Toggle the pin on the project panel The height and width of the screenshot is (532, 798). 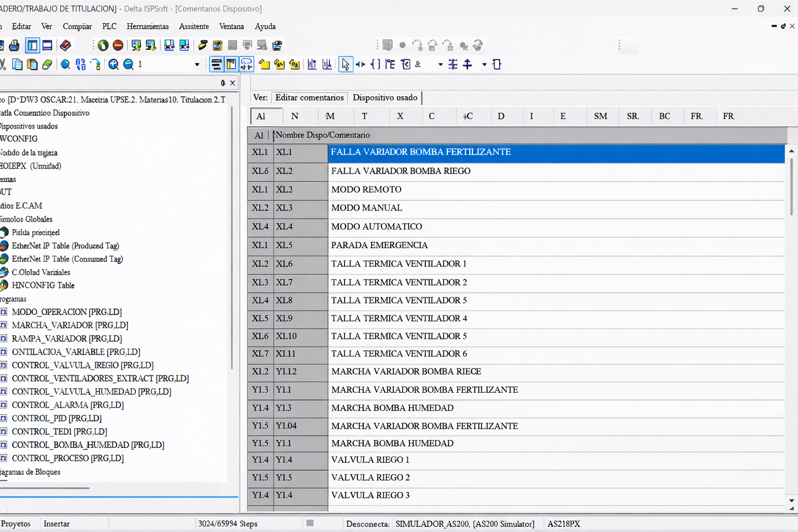coord(223,83)
